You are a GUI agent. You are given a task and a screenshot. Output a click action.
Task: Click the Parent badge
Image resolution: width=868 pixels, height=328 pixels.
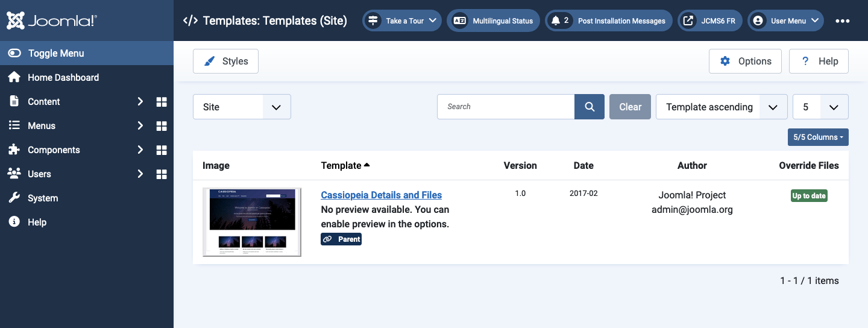341,239
